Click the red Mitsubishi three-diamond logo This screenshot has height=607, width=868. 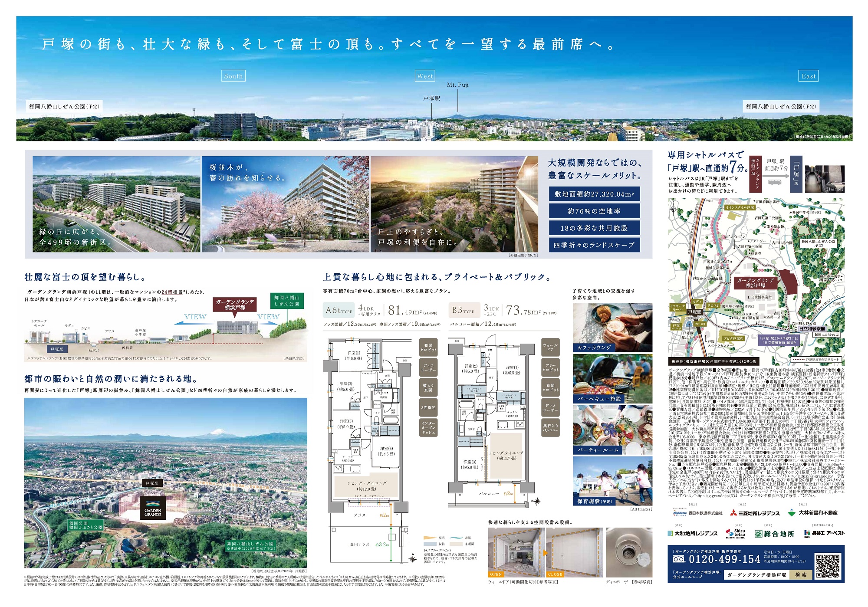733,513
